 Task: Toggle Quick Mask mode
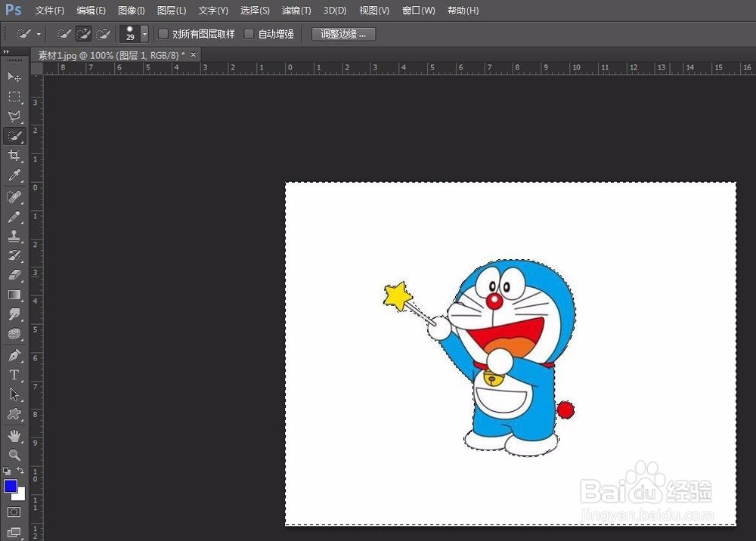[x=14, y=512]
